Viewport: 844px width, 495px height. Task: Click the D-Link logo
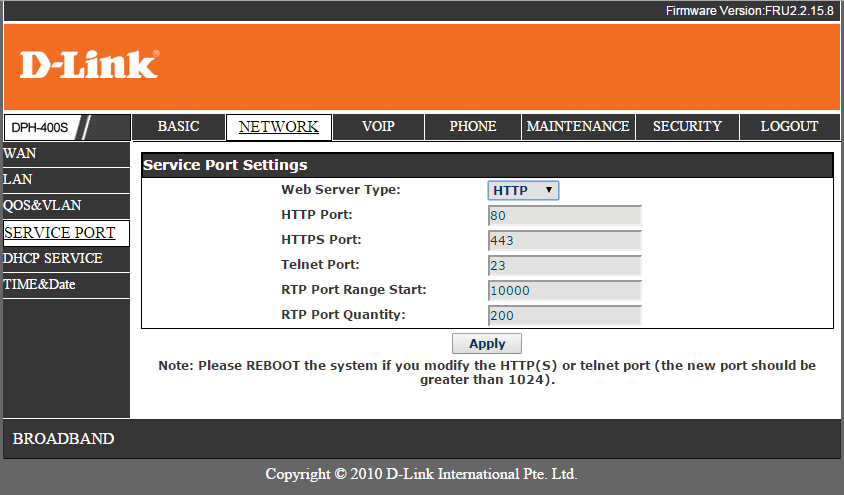click(x=89, y=65)
